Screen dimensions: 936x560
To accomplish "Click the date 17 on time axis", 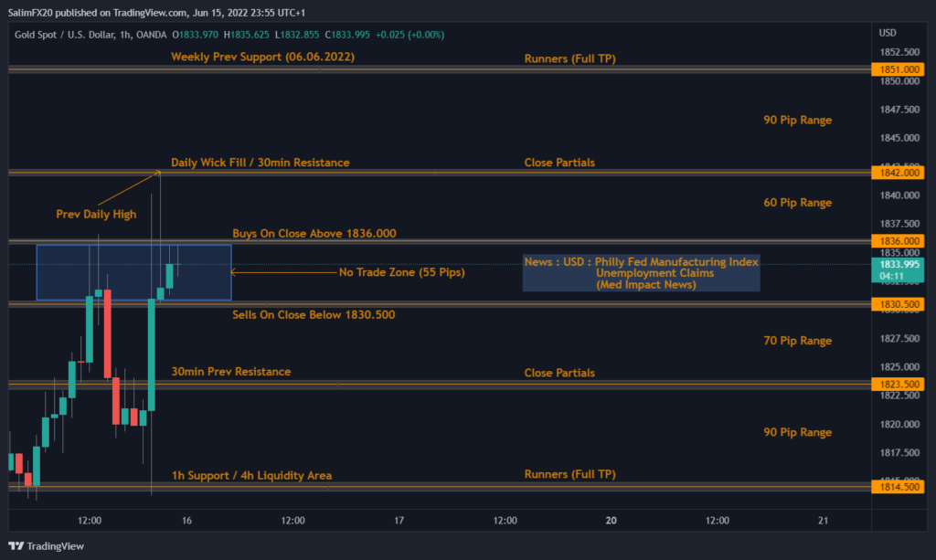I will (399, 521).
